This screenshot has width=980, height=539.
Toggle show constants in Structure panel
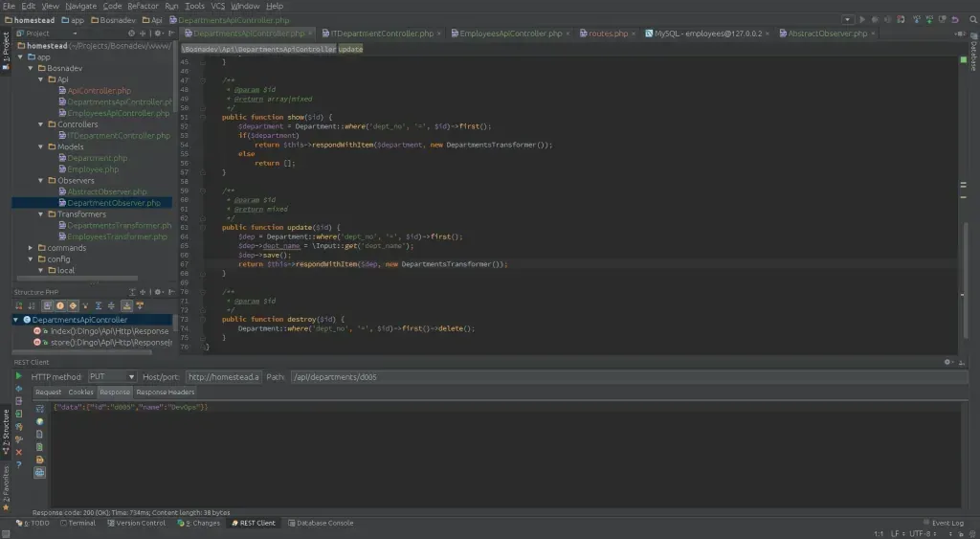pyautogui.click(x=73, y=305)
